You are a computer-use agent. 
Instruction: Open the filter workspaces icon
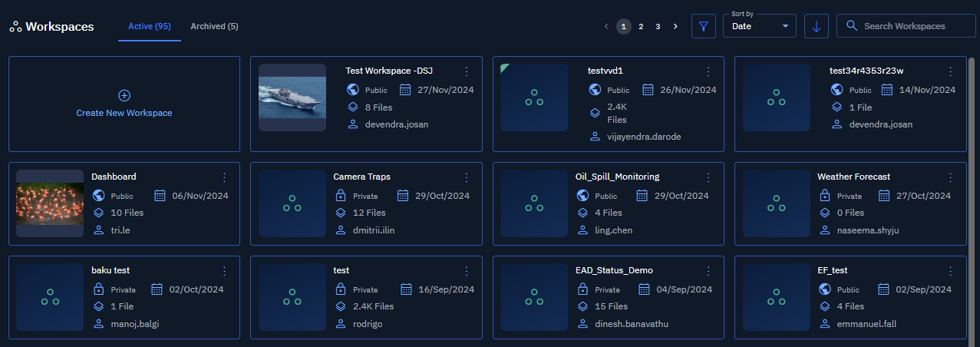tap(703, 26)
